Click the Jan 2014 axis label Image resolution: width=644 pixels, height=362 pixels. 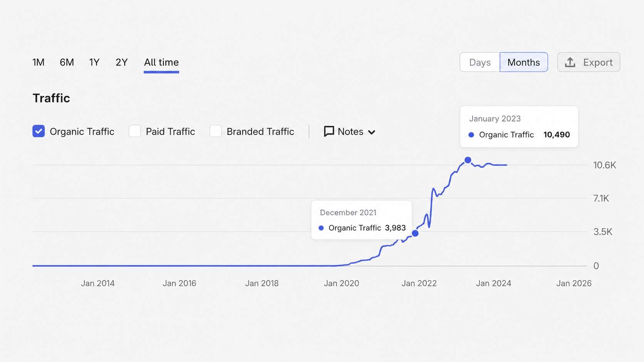click(x=98, y=284)
